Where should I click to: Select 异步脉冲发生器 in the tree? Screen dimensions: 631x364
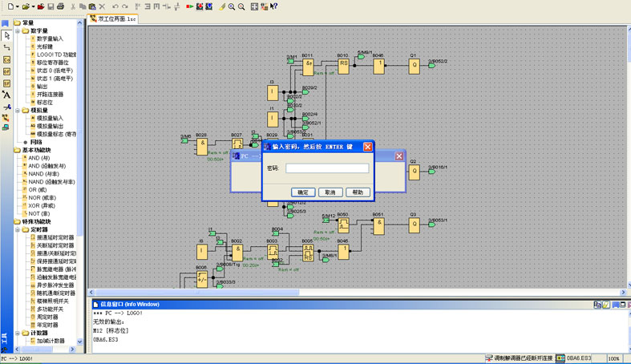pyautogui.click(x=55, y=285)
